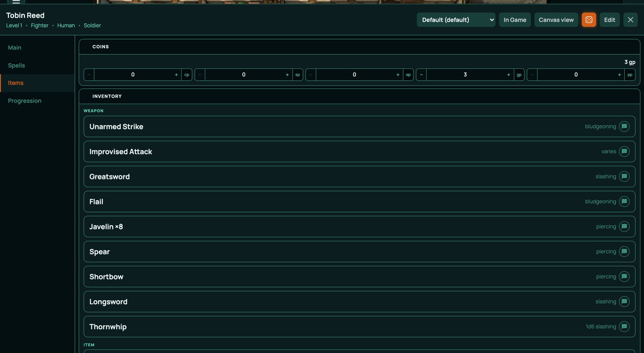The image size is (644, 353).
Task: Click the copper pieces amount field
Action: tap(133, 75)
